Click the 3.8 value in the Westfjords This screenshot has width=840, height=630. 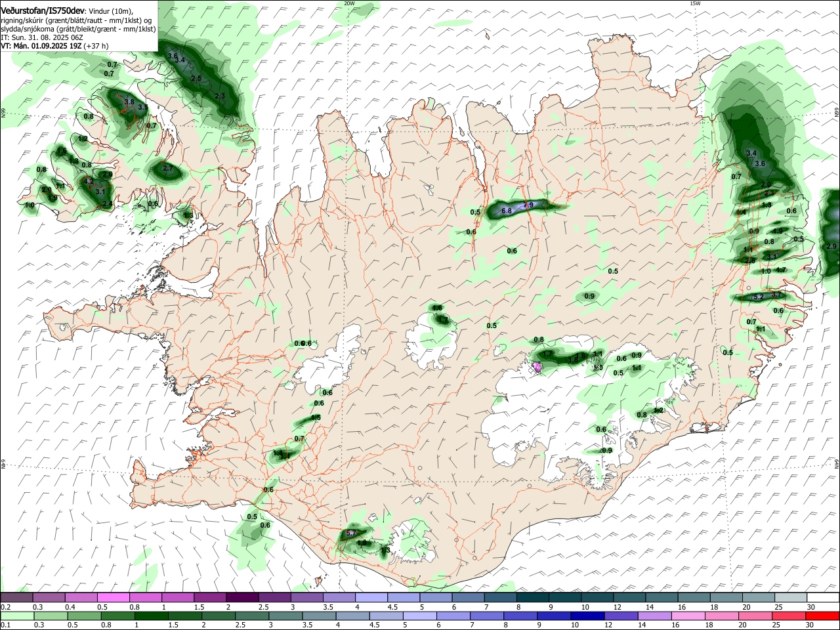point(129,102)
